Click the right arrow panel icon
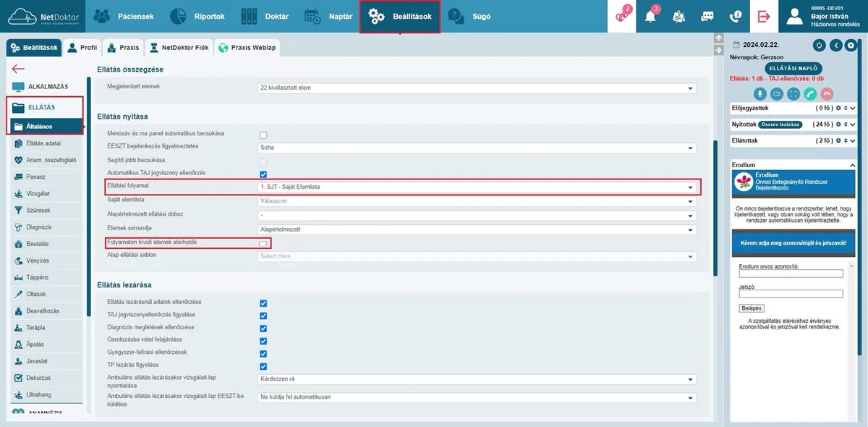Screen dimensions: 868x427 click(718, 50)
